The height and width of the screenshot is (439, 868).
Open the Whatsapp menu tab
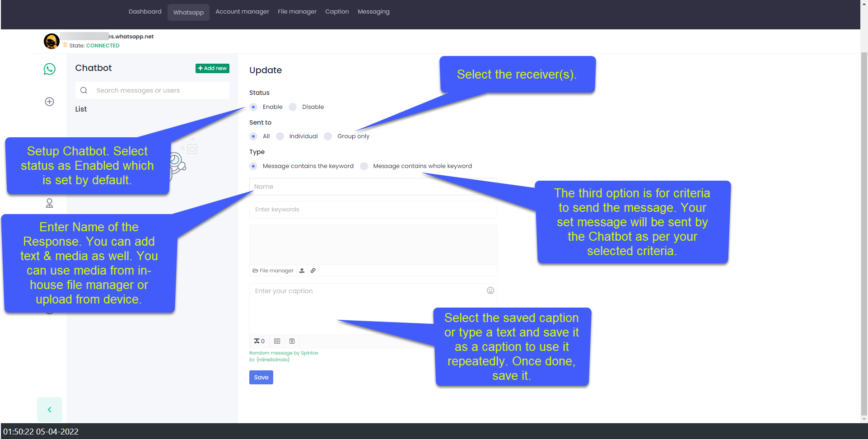coord(188,12)
